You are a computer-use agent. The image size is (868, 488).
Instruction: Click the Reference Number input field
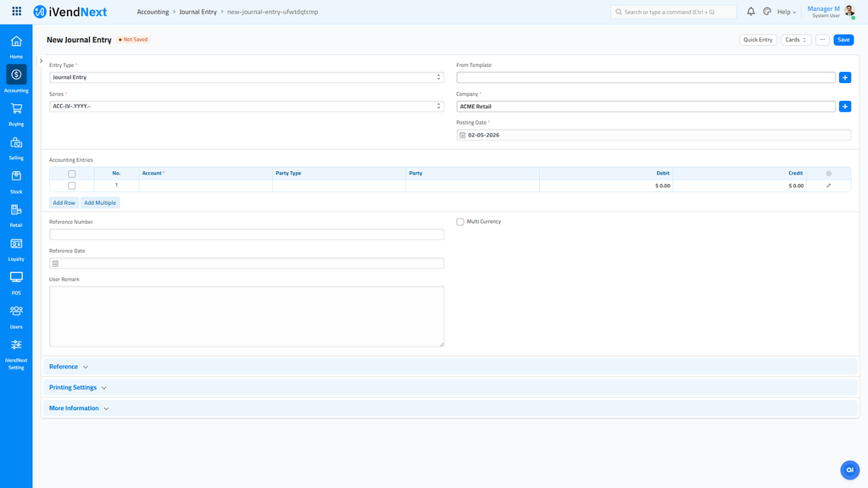[246, 234]
